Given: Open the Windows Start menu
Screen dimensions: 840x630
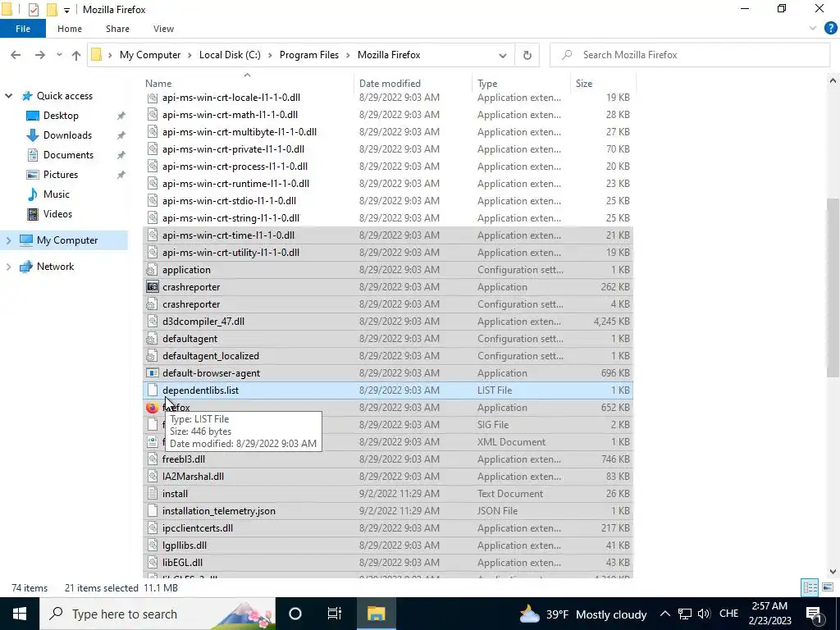Looking at the screenshot, I should (20, 614).
